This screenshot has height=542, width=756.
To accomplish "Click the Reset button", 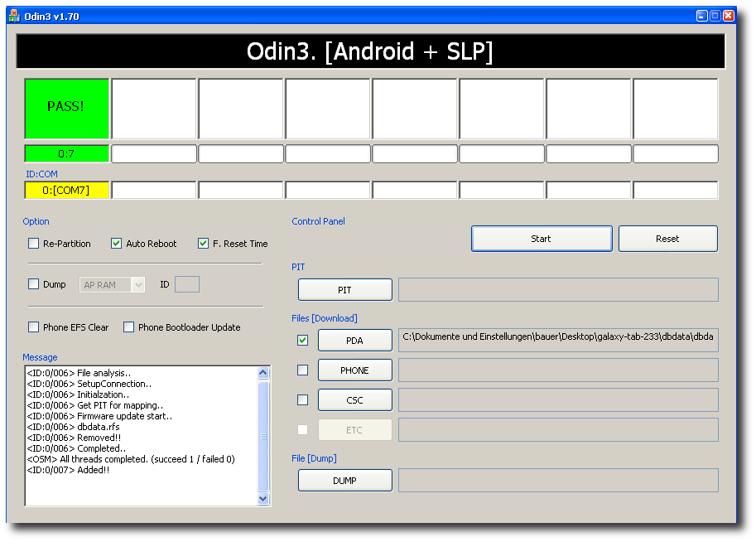I will [667, 239].
